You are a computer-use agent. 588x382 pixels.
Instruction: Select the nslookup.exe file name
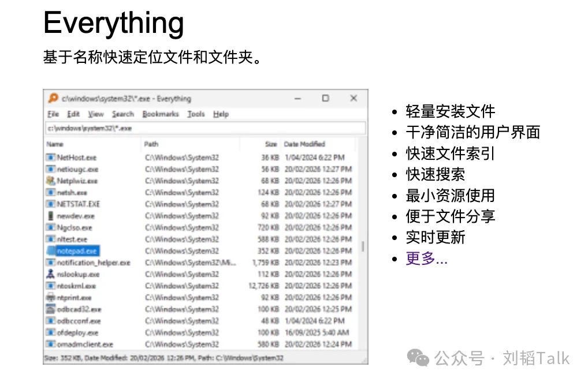click(x=79, y=274)
